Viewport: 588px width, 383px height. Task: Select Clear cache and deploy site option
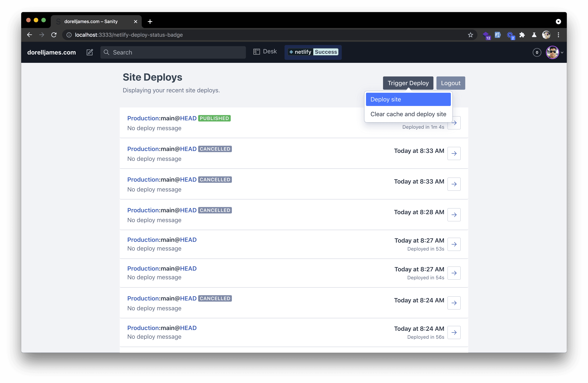[408, 114]
